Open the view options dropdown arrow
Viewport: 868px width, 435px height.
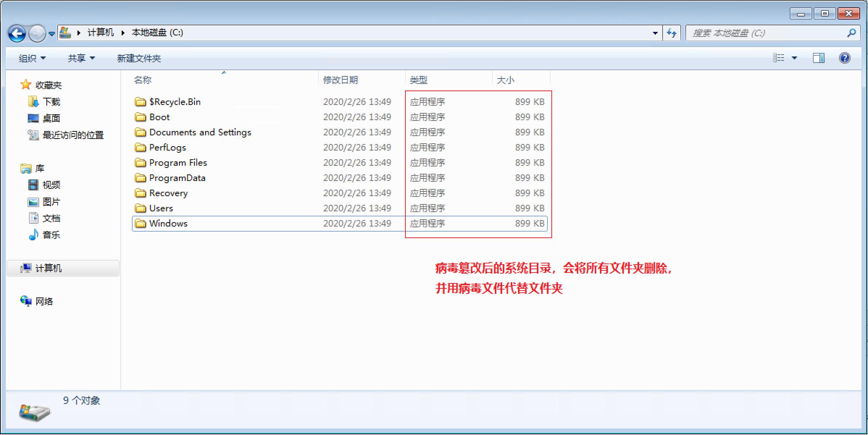pyautogui.click(x=794, y=58)
